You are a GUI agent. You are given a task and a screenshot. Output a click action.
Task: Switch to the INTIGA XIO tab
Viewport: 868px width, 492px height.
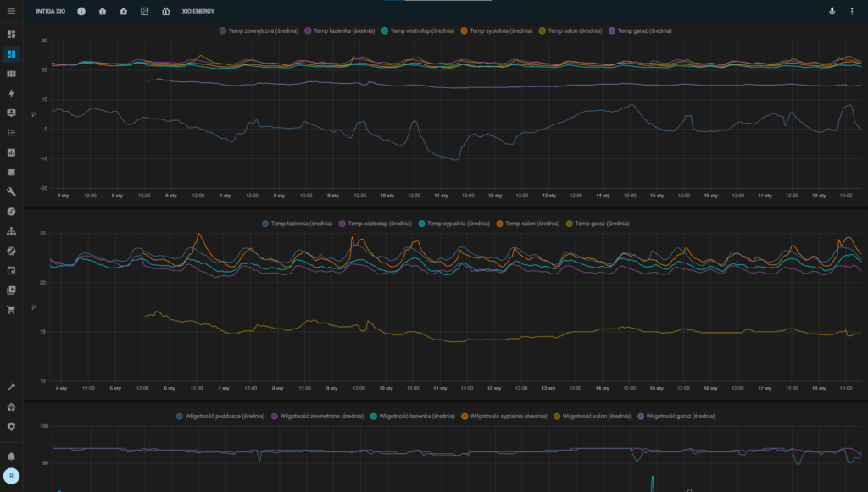click(x=50, y=12)
